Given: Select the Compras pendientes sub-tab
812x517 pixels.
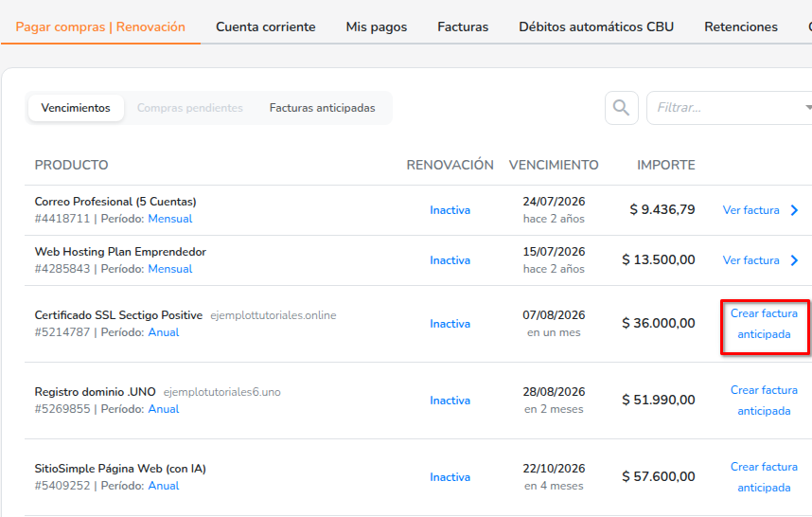Looking at the screenshot, I should coord(190,108).
